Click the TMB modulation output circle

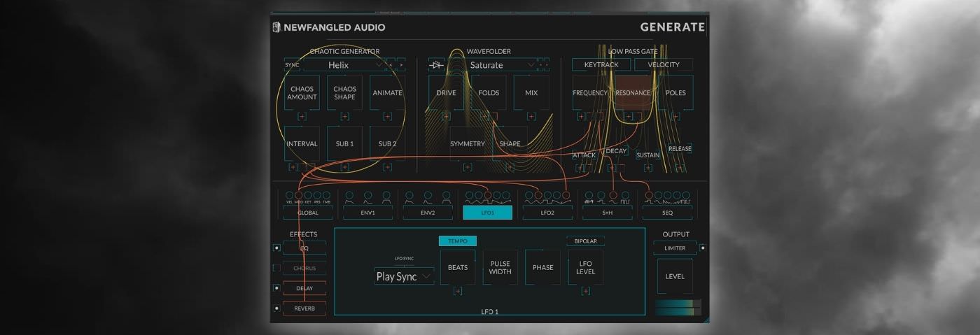(326, 195)
